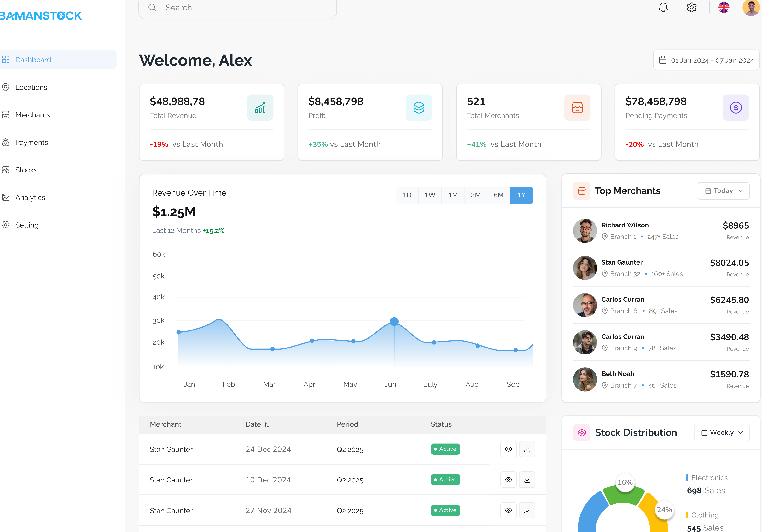Click the Total Merchants store icon
This screenshot has width=762, height=532.
point(578,108)
